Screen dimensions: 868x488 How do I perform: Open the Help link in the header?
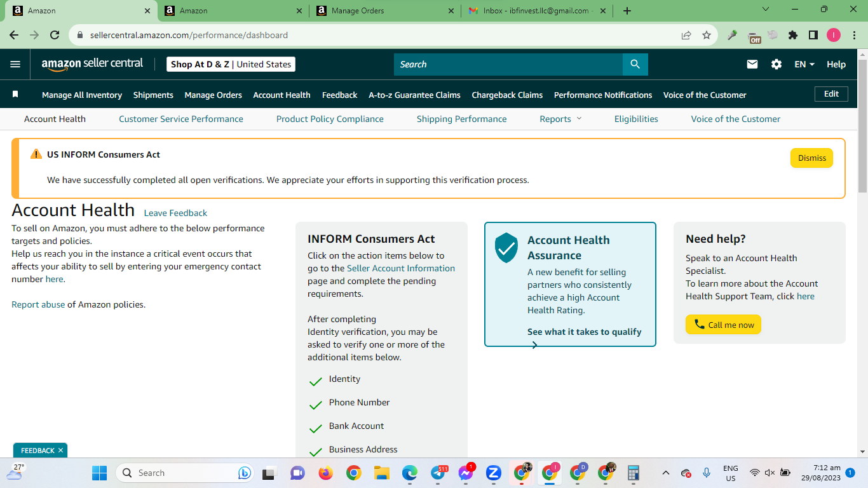click(836, 64)
